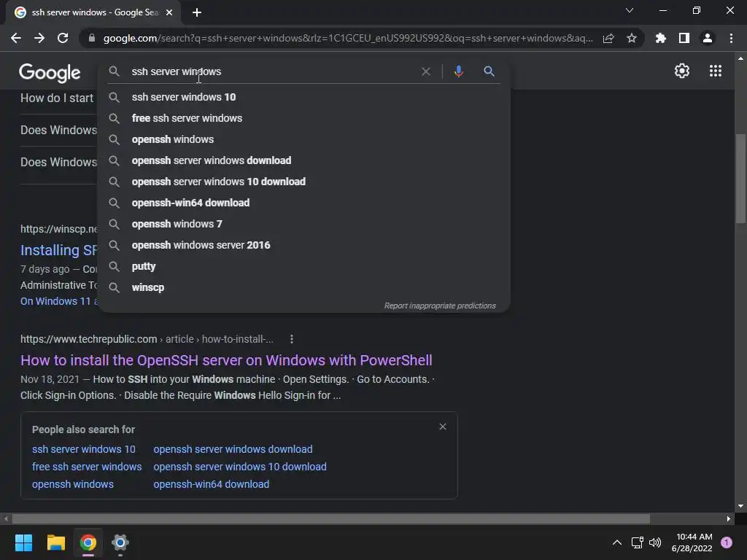Go to Google homepage via logo

click(x=50, y=72)
